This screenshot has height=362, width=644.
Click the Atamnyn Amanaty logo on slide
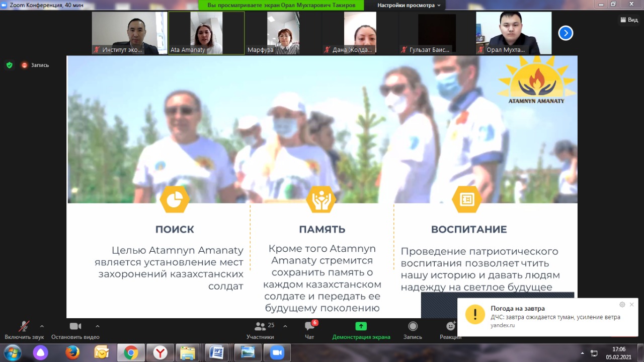click(536, 81)
